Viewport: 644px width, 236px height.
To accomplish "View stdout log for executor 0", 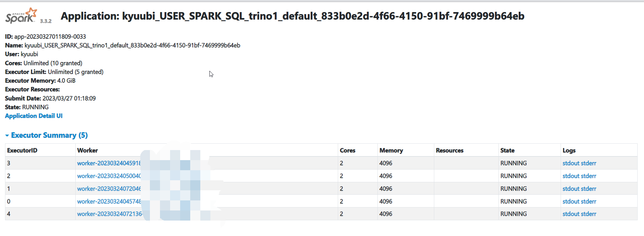I will 571,201.
